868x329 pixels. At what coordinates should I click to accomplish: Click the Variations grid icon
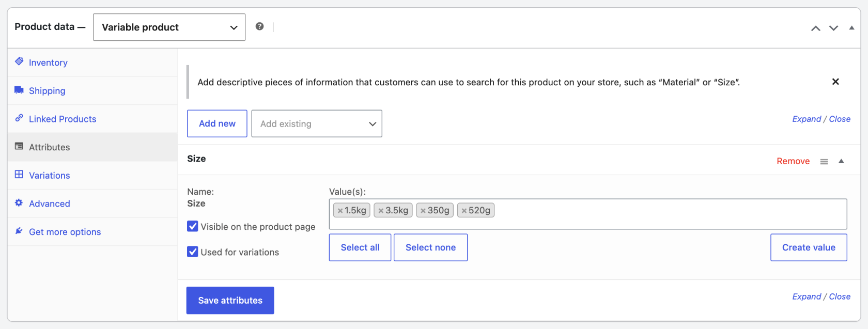pos(19,174)
